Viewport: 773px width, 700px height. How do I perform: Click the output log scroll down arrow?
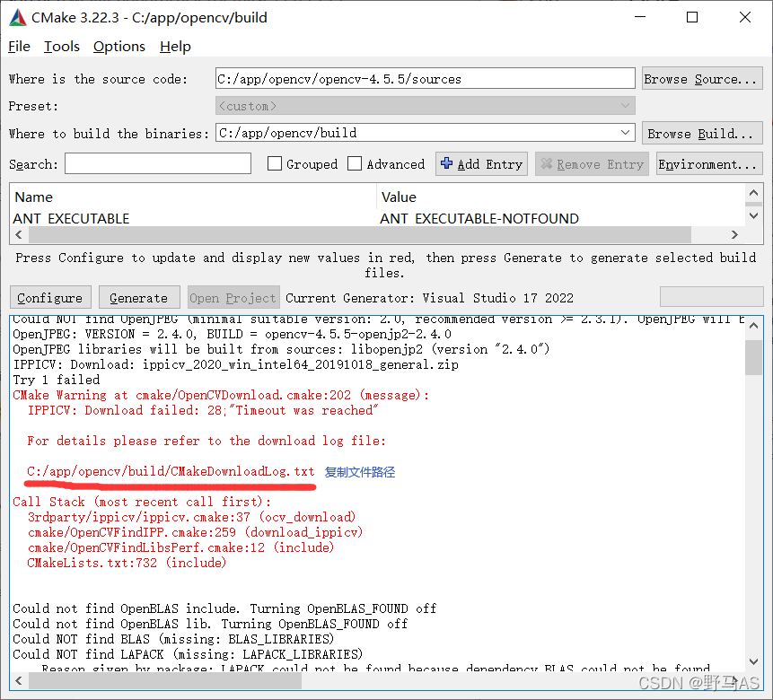[x=753, y=662]
